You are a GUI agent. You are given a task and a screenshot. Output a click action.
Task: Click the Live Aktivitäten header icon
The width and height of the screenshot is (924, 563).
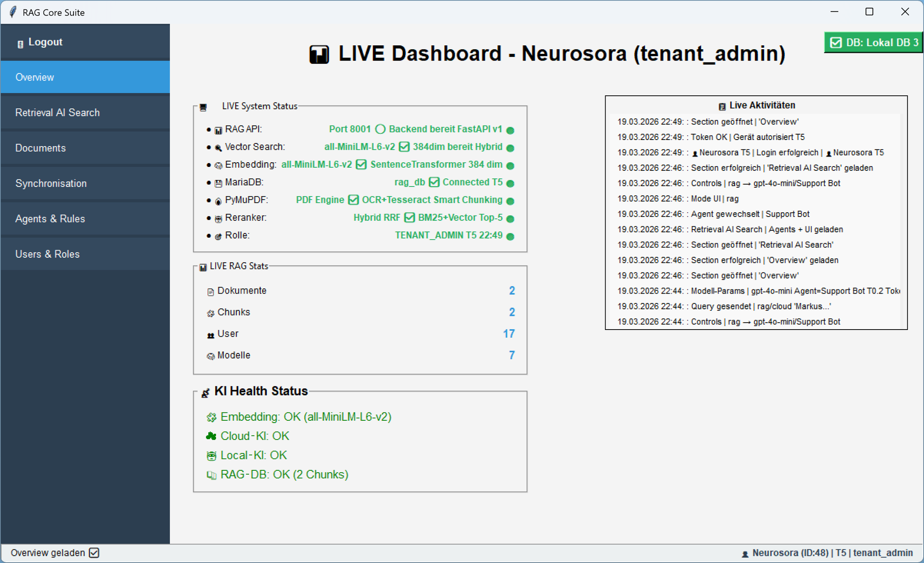(722, 106)
